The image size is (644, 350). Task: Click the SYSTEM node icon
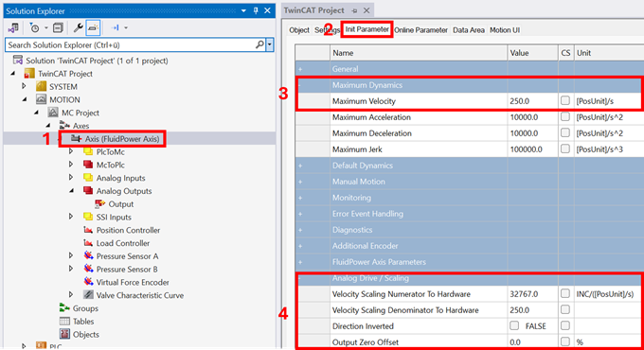(x=41, y=87)
